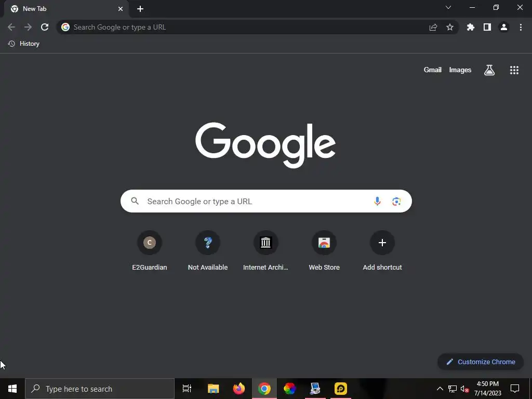This screenshot has height=399, width=532.
Task: Open File Explorer from the taskbar
Action: (214, 389)
